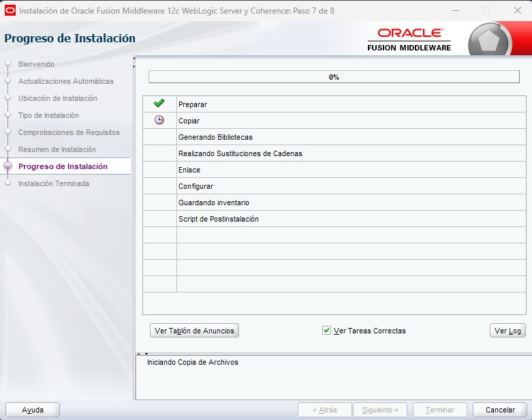Image resolution: width=532 pixels, height=420 pixels.
Task: Click the Cancelar button
Action: pos(500,410)
